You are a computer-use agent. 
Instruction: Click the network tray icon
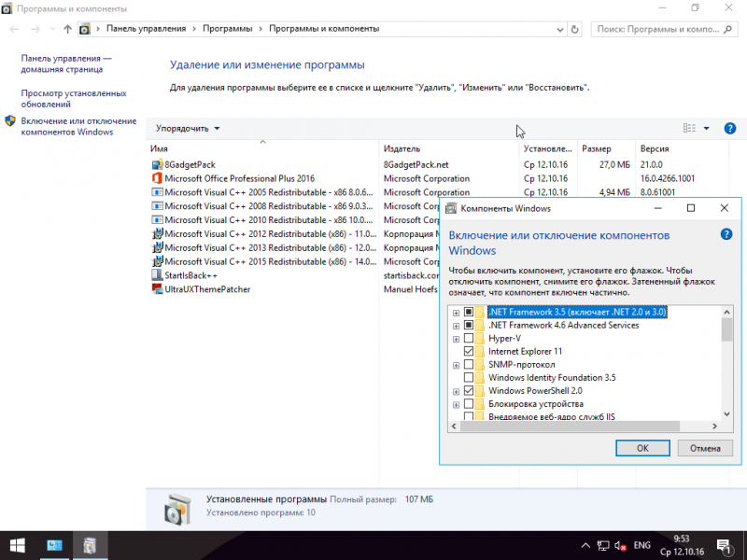603,546
